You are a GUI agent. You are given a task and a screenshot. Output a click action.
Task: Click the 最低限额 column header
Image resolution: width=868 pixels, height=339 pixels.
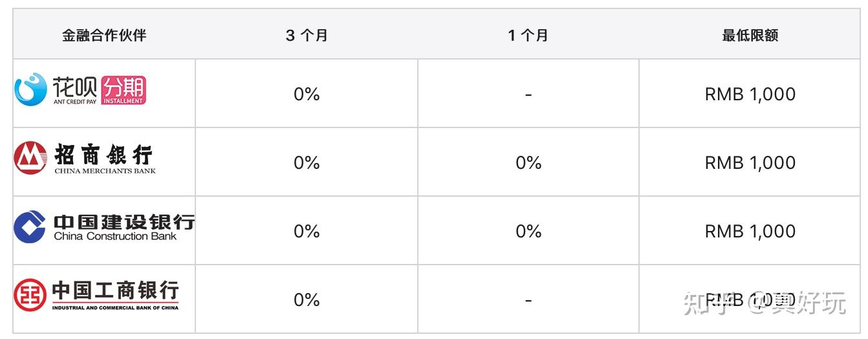tap(750, 36)
